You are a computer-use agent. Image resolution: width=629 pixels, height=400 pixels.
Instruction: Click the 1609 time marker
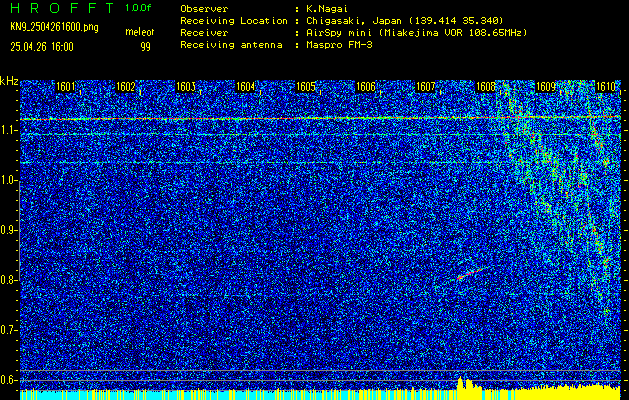[546, 87]
